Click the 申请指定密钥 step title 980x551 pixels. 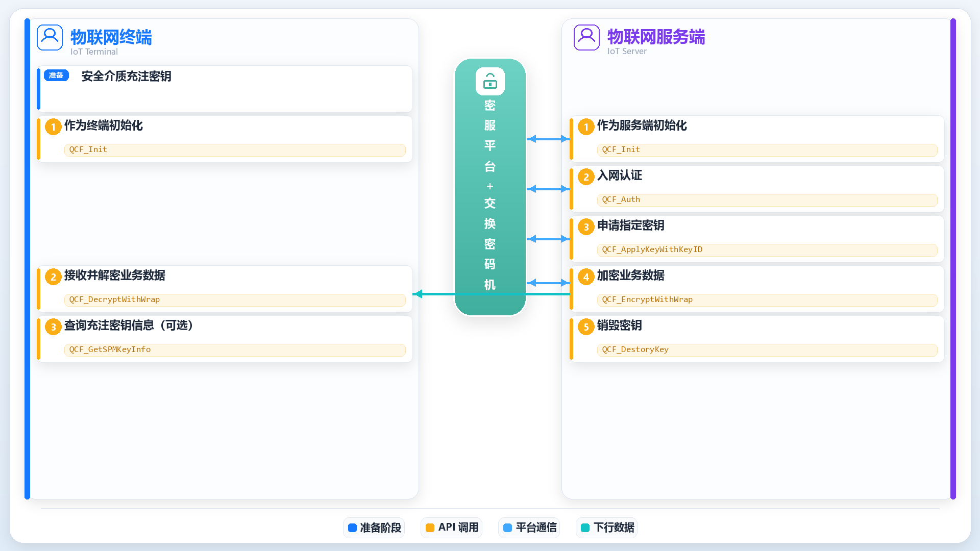click(x=631, y=226)
